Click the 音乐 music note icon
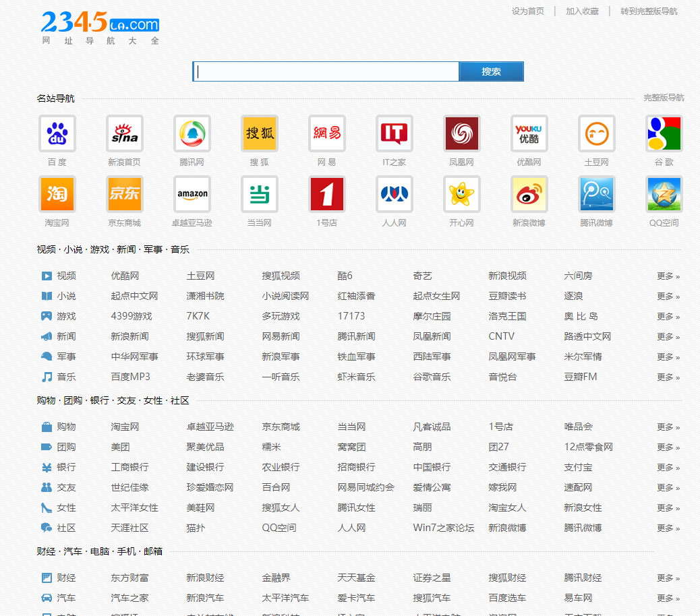 [47, 377]
